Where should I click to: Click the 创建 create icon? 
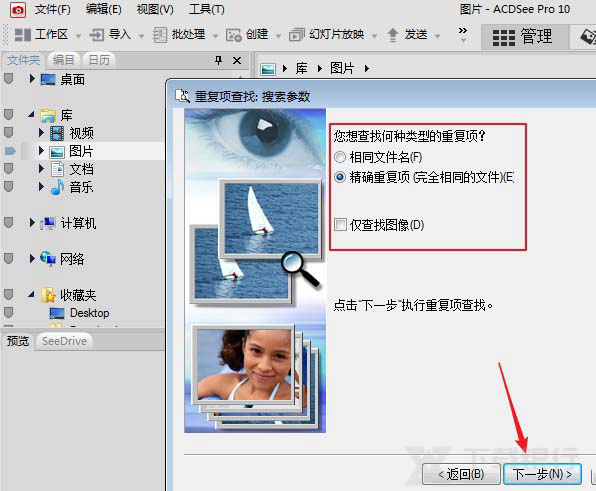pos(233,35)
